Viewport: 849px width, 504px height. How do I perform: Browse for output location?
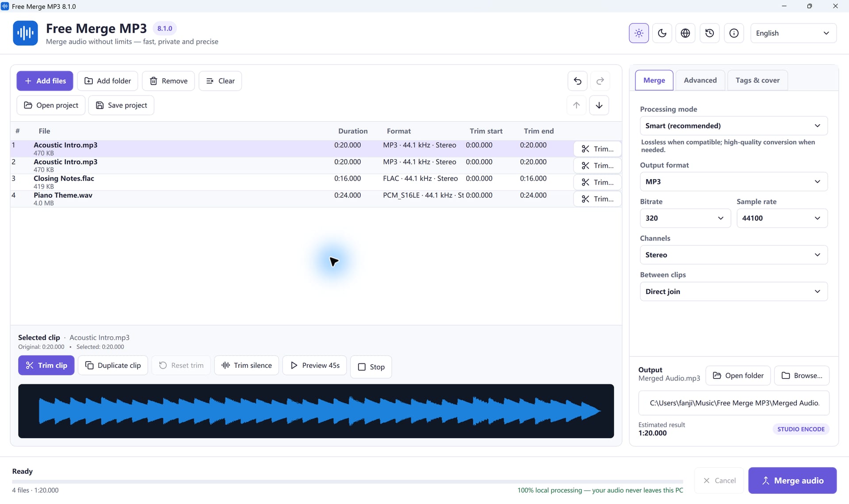pos(802,376)
